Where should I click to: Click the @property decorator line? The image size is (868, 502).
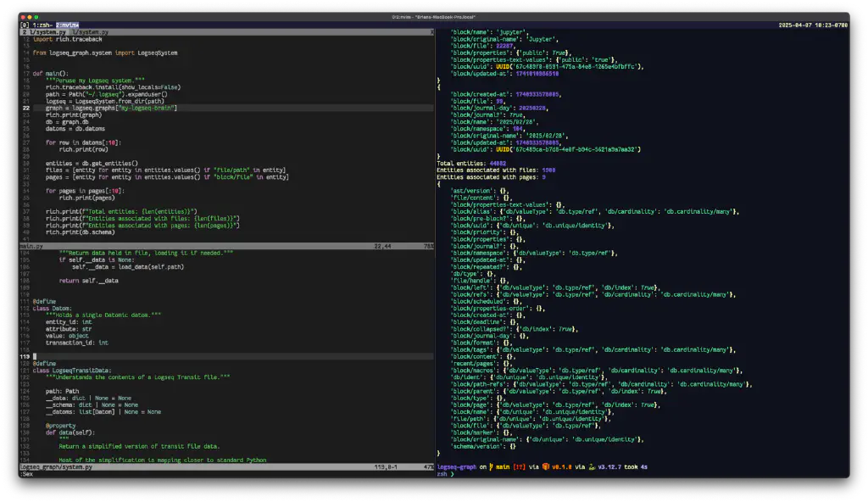(x=60, y=426)
